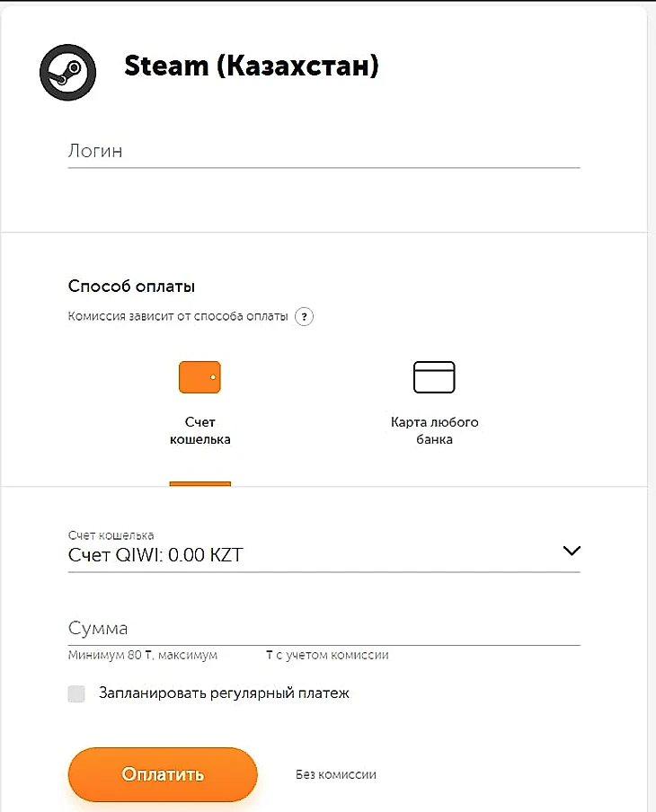Click the question mark help icon
The height and width of the screenshot is (812, 656).
pyautogui.click(x=305, y=316)
